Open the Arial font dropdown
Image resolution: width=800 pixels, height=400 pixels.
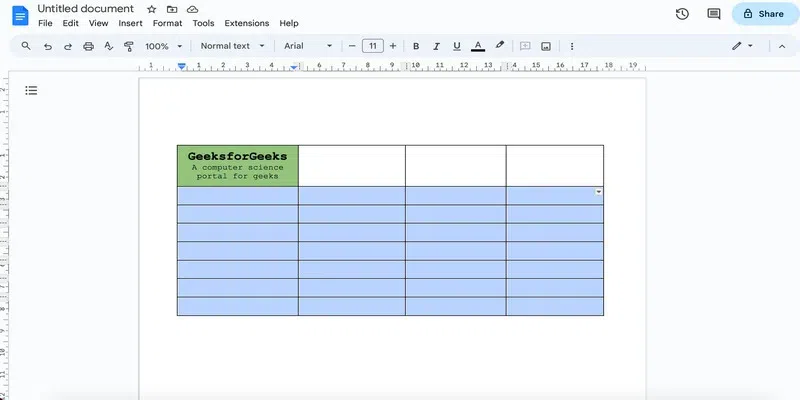pyautogui.click(x=308, y=46)
